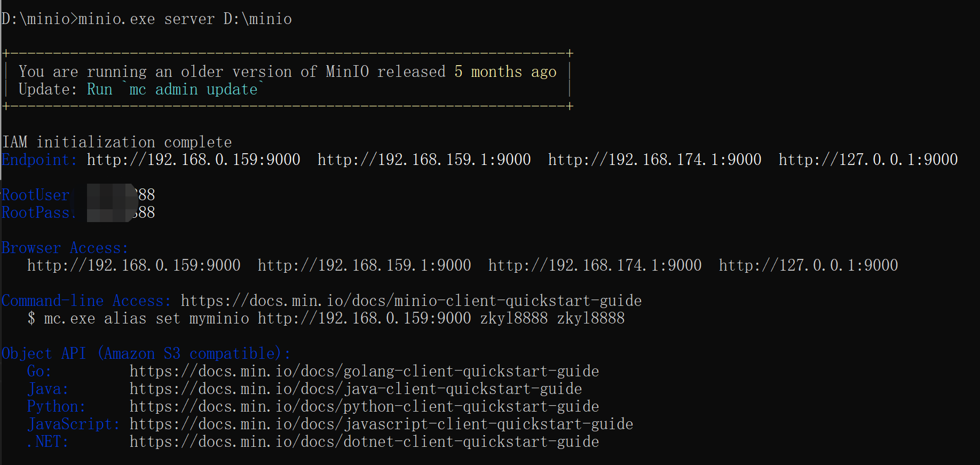Click the 'JavaScript:' label
The width and height of the screenshot is (980, 465).
tap(74, 424)
